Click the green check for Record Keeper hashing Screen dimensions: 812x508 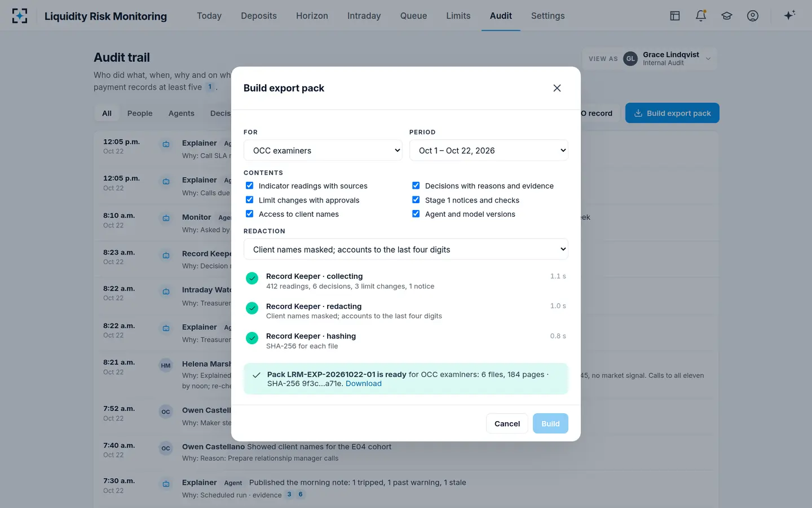252,338
